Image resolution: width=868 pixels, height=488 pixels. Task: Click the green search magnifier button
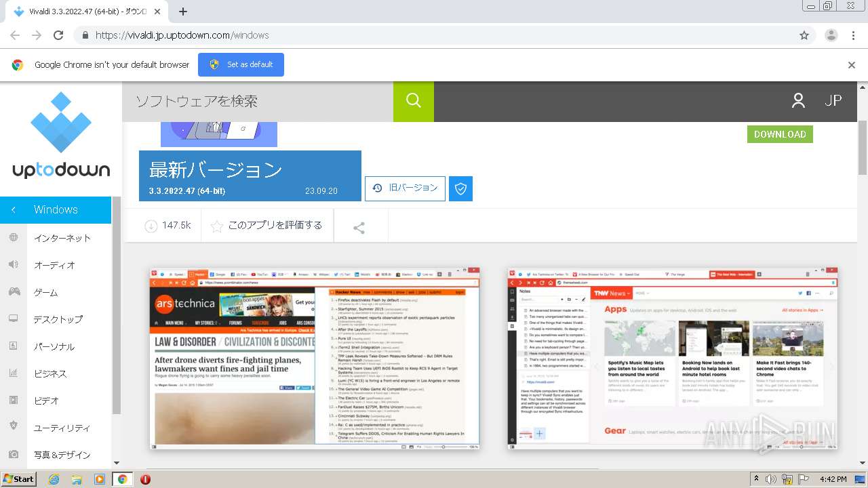(414, 101)
